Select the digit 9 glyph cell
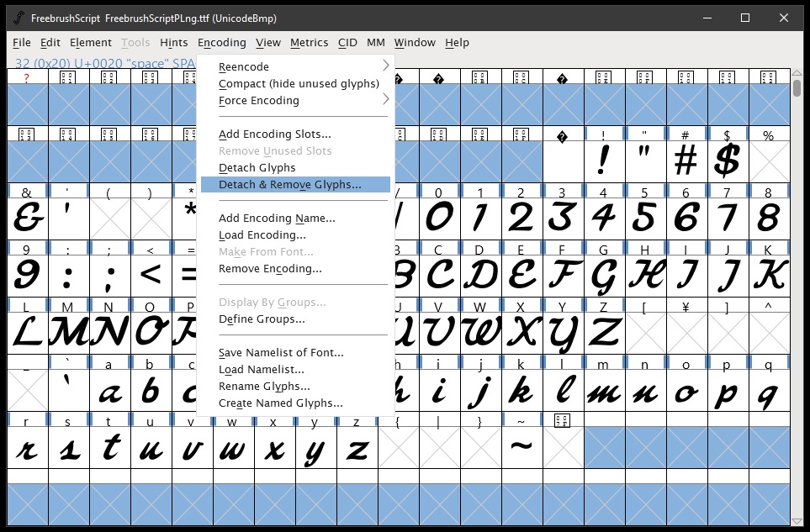The image size is (810, 532). (x=28, y=276)
